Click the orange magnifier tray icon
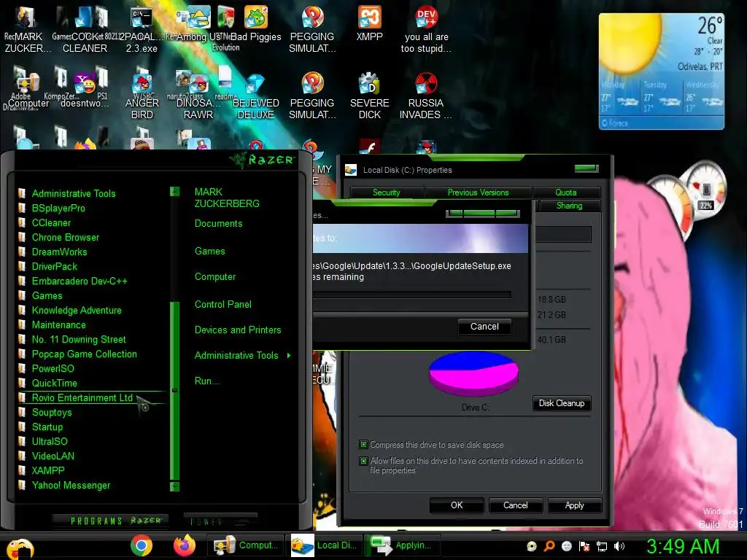 pyautogui.click(x=549, y=546)
